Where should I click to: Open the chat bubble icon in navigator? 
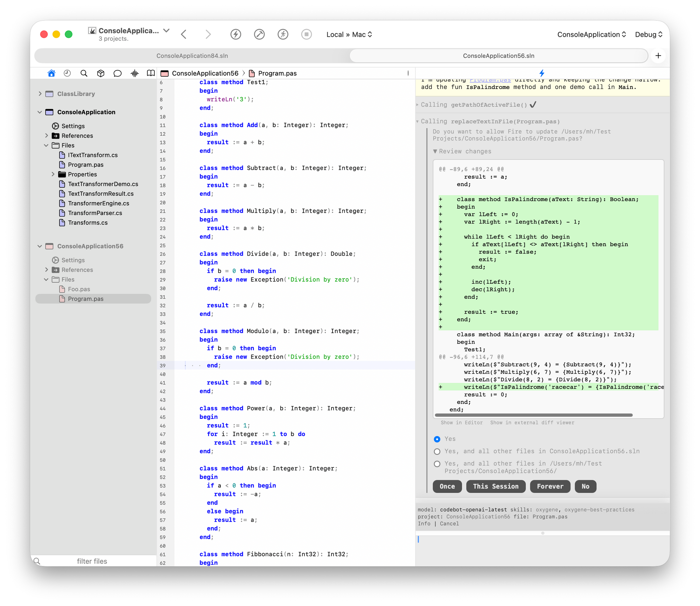pyautogui.click(x=118, y=73)
